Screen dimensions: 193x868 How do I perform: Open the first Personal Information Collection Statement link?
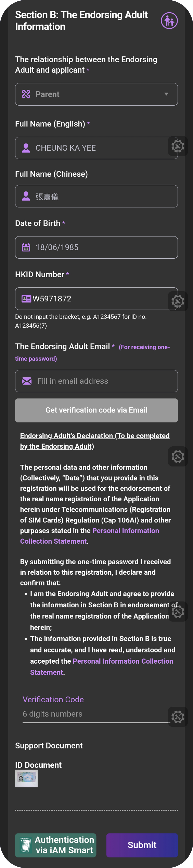(90, 536)
